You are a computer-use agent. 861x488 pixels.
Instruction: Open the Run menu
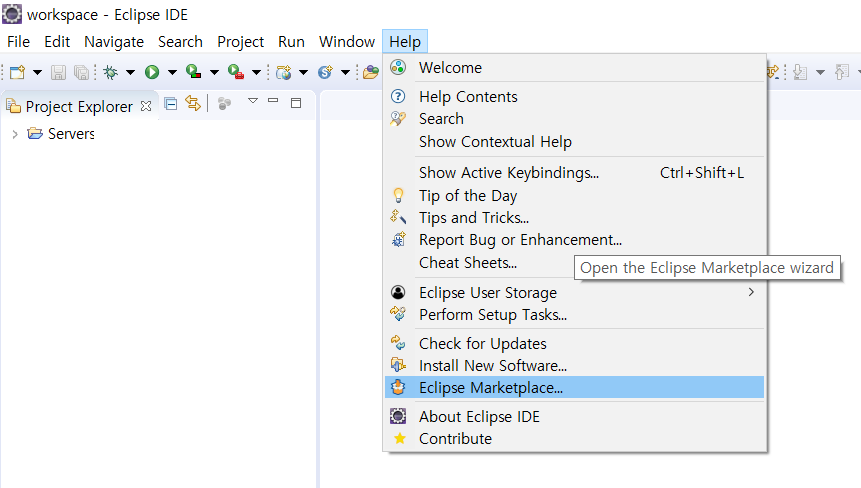[x=291, y=42]
